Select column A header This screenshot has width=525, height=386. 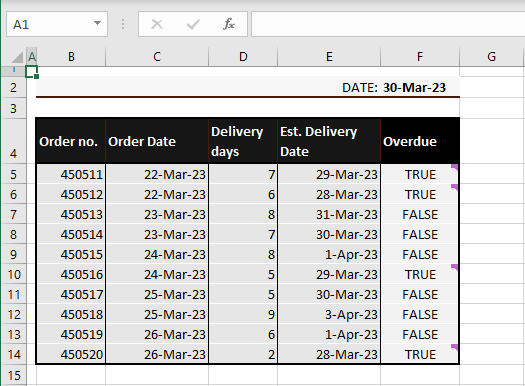(x=32, y=57)
